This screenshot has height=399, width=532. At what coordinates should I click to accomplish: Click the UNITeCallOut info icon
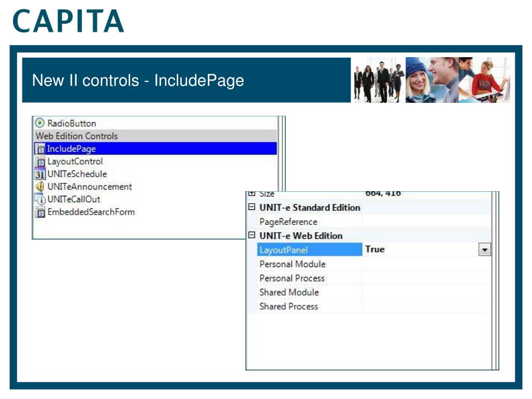[x=40, y=199]
